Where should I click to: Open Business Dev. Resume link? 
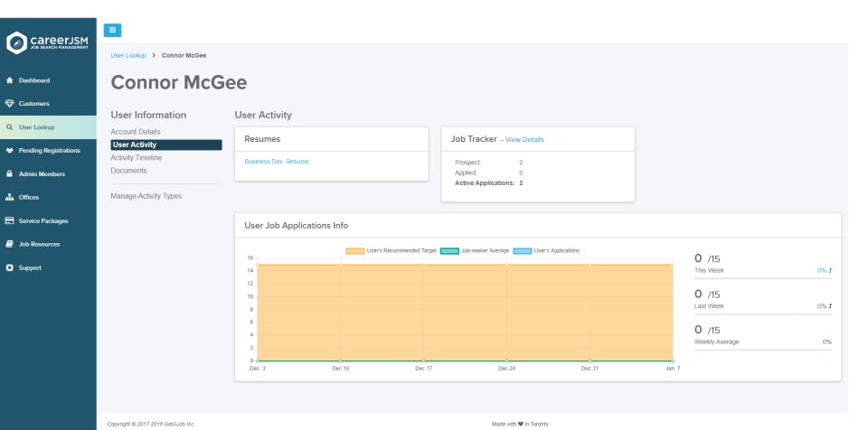click(x=277, y=161)
